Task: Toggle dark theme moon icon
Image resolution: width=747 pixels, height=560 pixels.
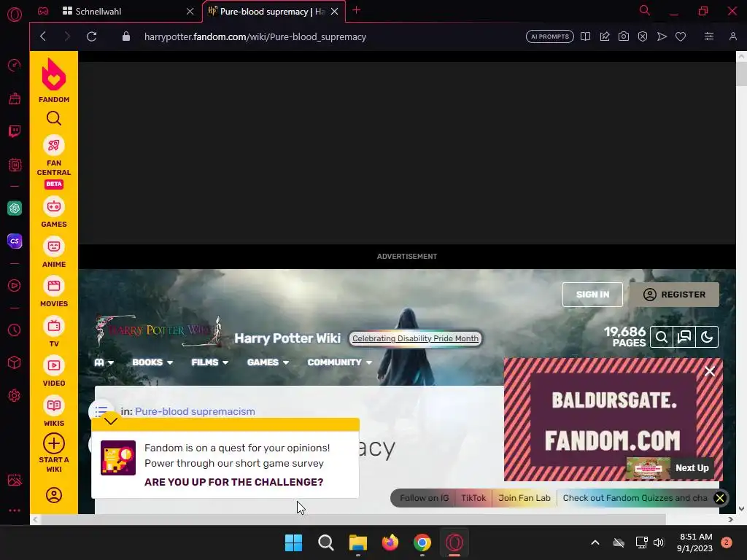Action: click(707, 337)
